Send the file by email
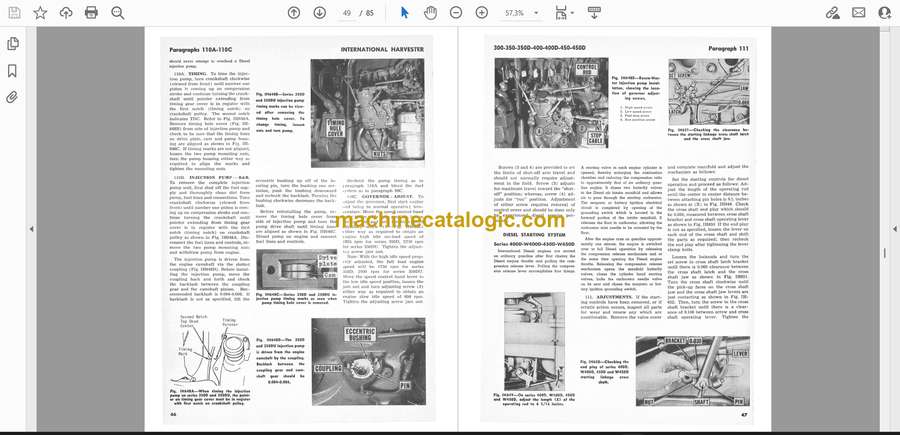 (859, 13)
